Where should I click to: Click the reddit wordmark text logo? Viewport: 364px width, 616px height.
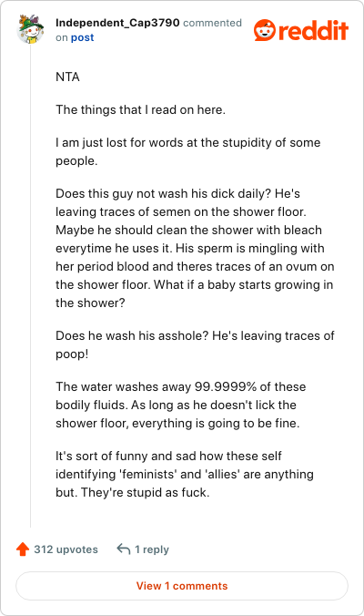(x=313, y=31)
